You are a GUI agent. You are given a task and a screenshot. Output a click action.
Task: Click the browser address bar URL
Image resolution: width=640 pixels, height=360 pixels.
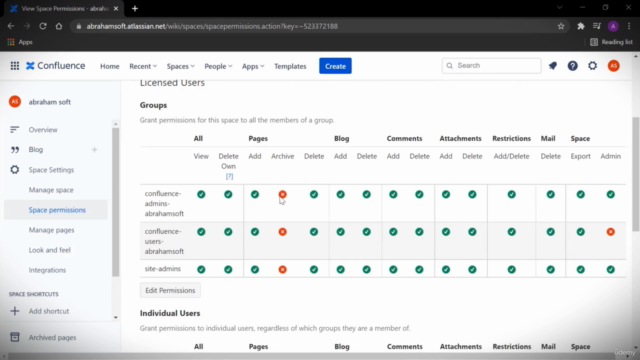click(x=212, y=26)
